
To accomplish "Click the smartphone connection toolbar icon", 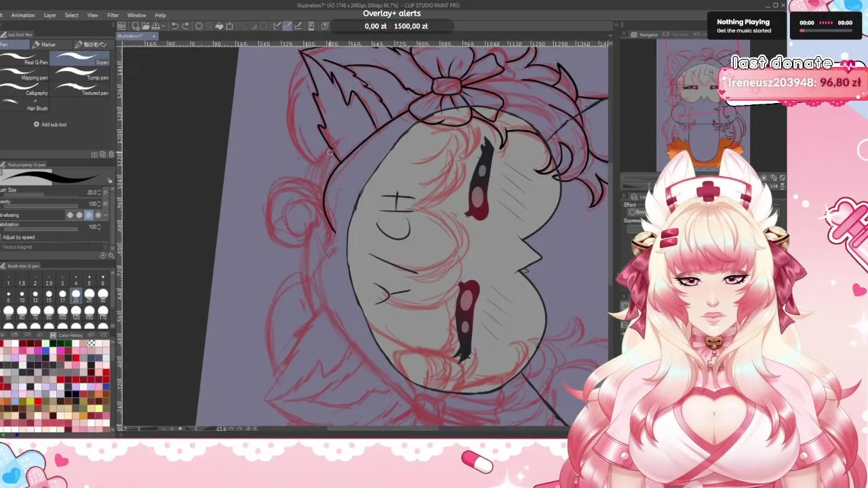I will click(311, 26).
